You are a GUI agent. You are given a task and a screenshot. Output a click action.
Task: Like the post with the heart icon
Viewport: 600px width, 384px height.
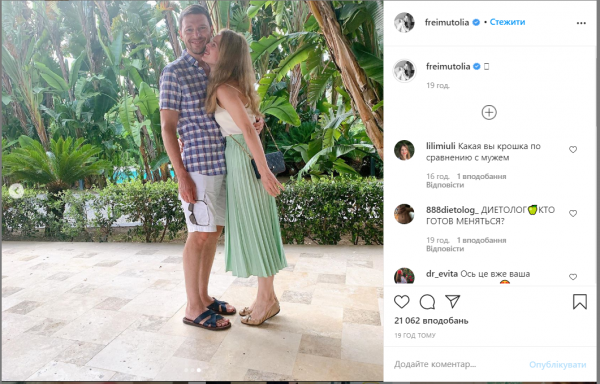coord(401,302)
